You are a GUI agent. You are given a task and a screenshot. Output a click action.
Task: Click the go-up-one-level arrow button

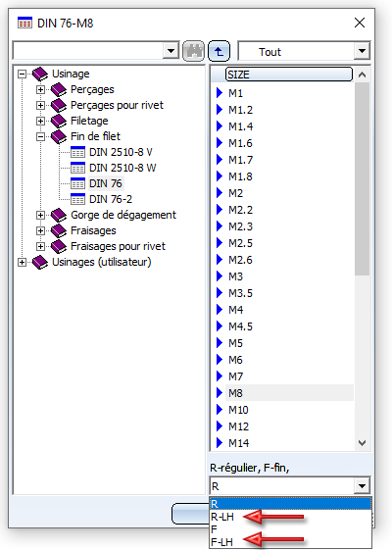point(220,52)
